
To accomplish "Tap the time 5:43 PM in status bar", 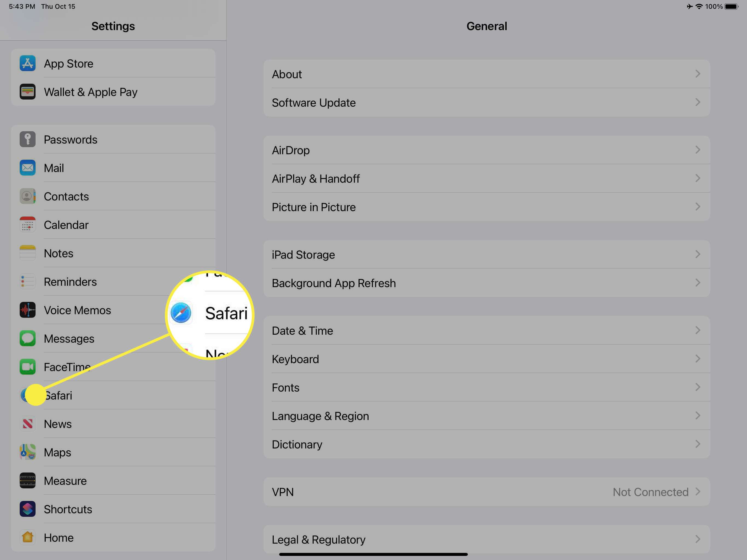I will (x=22, y=6).
